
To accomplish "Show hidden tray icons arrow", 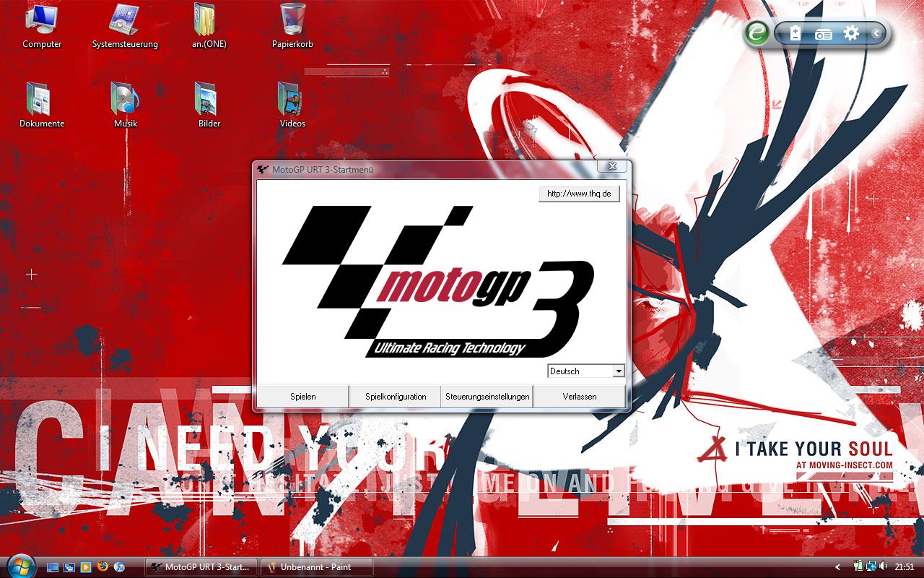I will tap(837, 567).
